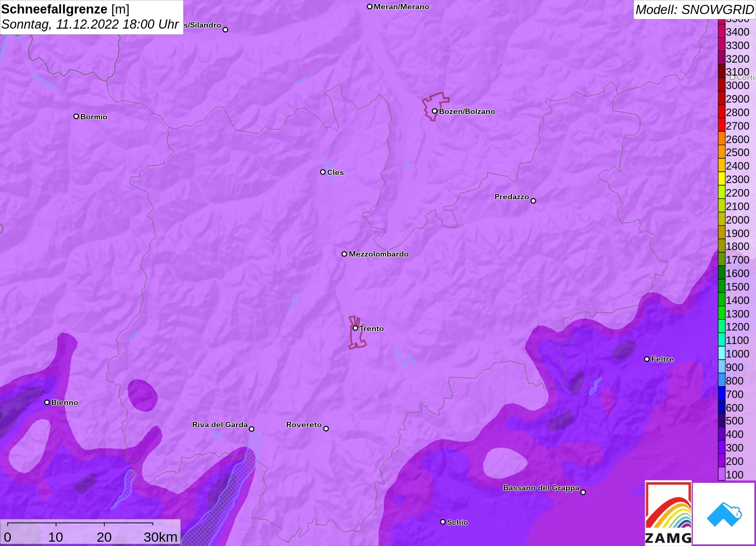Select the Bormio city marker dot
This screenshot has height=546, width=756.
click(x=76, y=116)
